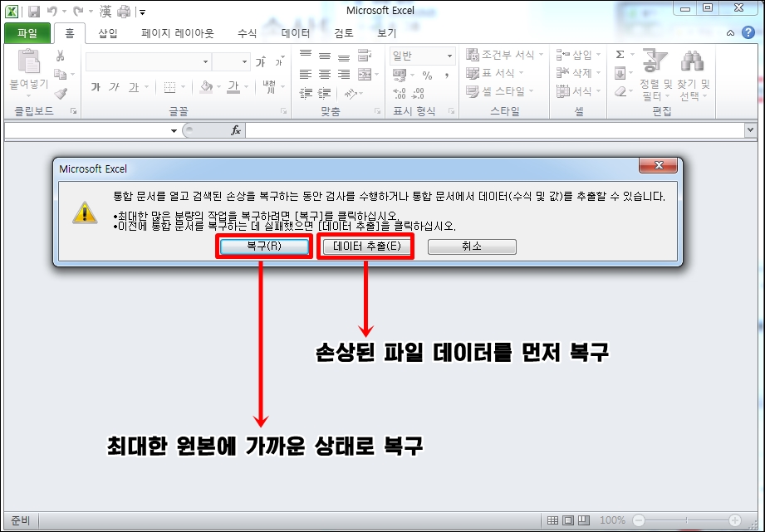Click the format painter brush icon
This screenshot has height=532, width=765.
pyautogui.click(x=61, y=93)
